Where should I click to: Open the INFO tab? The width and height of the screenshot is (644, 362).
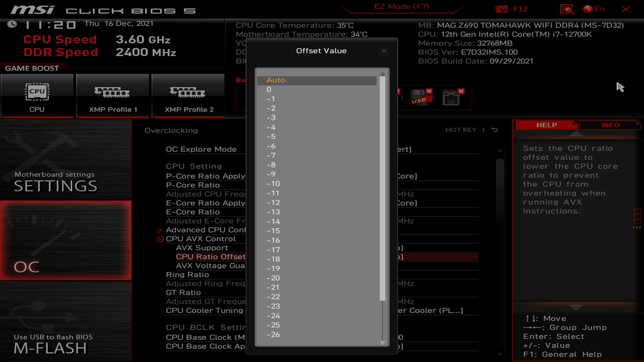pos(610,125)
